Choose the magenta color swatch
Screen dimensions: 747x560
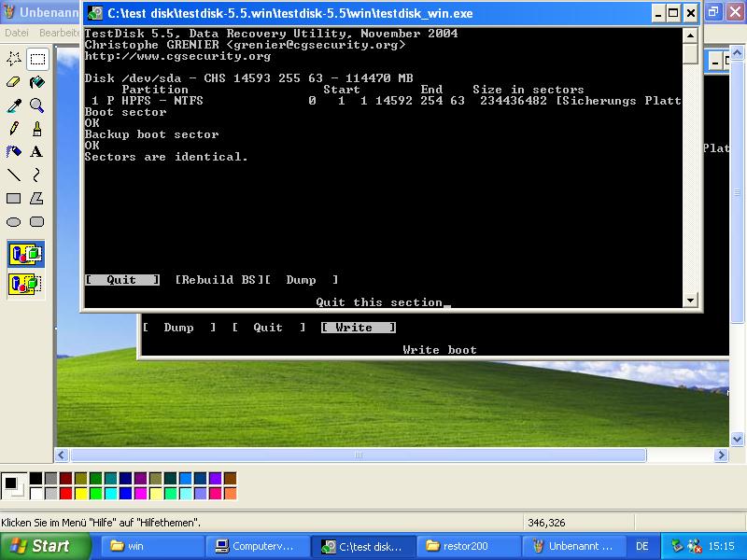(141, 493)
